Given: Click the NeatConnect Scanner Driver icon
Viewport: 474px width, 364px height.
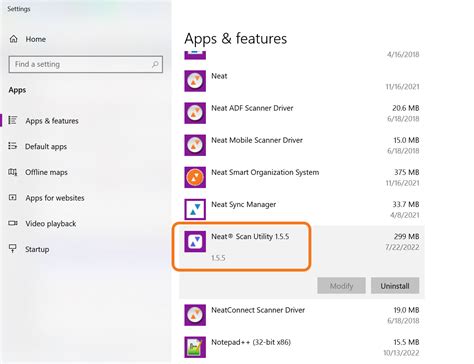Looking at the screenshot, I should (195, 315).
